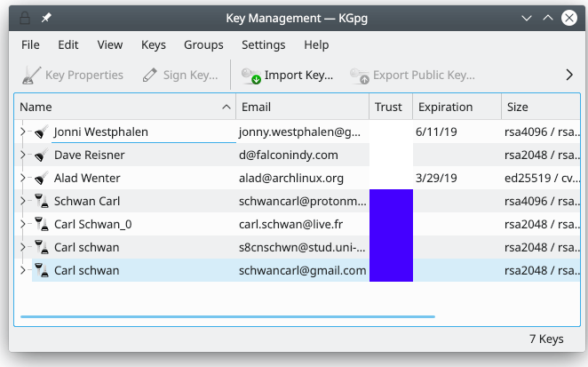
Task: Click Import Key text label
Action: pyautogui.click(x=298, y=75)
